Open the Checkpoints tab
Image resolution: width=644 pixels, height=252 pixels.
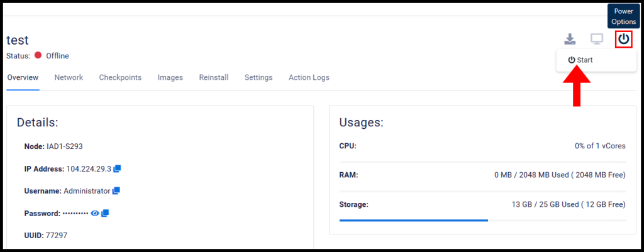click(x=120, y=77)
